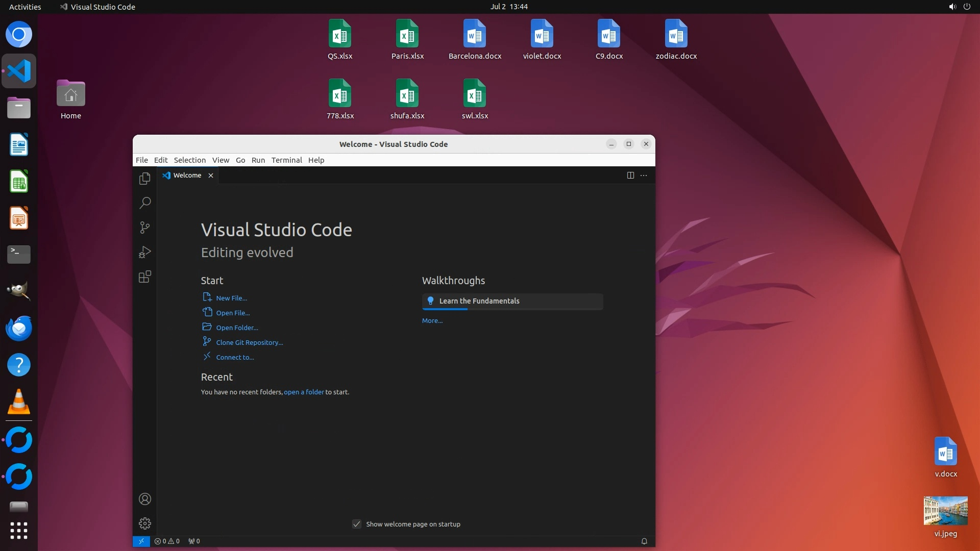The height and width of the screenshot is (551, 980).
Task: Click the Clone Git Repository... link
Action: 249,342
